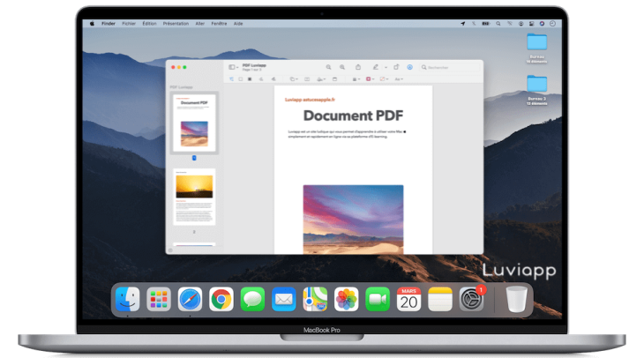The width and height of the screenshot is (644, 358).
Task: Click the rotate page icon
Action: click(396, 66)
